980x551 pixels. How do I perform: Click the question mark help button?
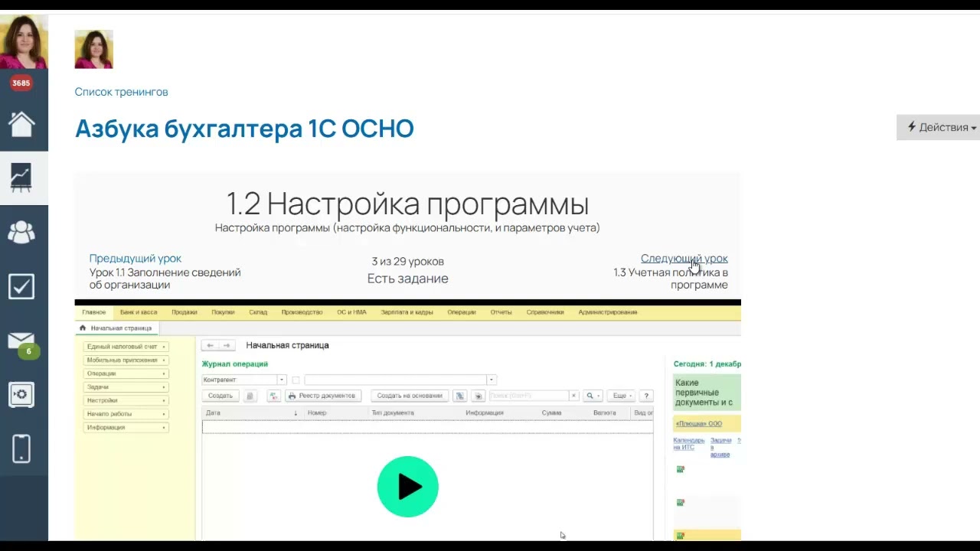tap(647, 396)
